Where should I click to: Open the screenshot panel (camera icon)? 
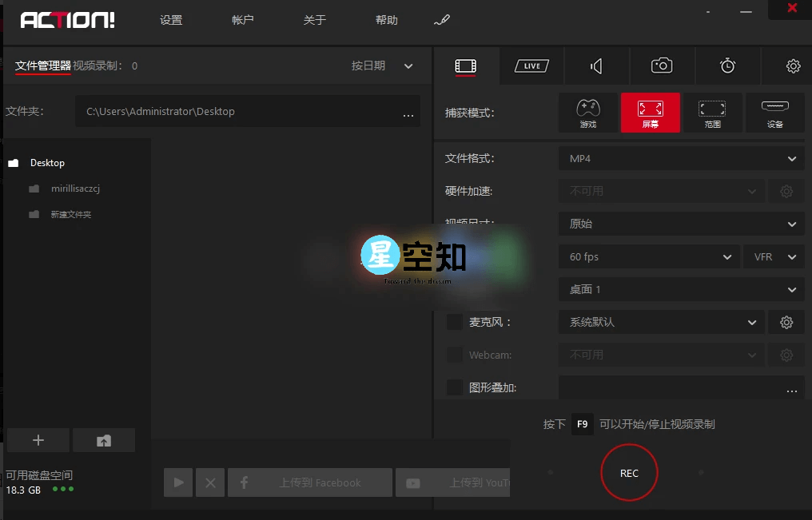pos(662,66)
